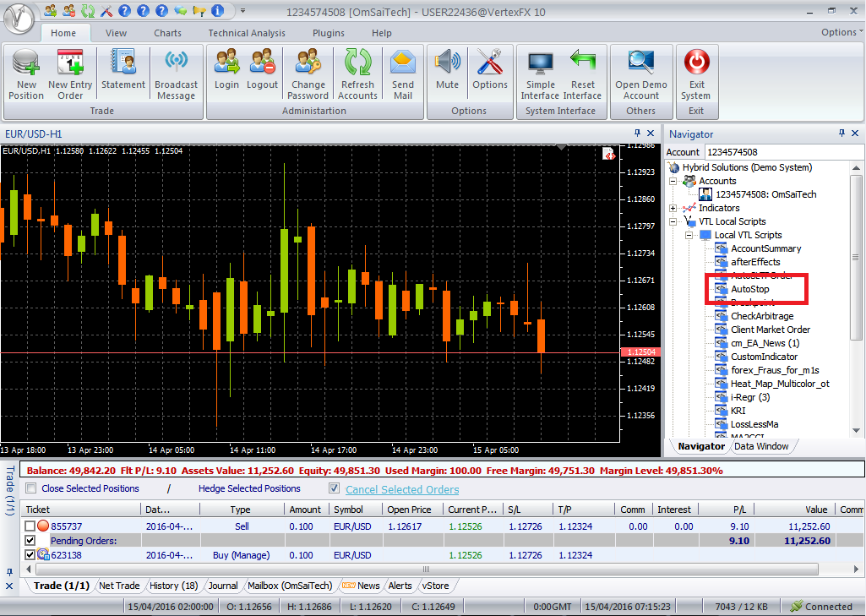Image resolution: width=866 pixels, height=616 pixels.
Task: Click the Navigator scroll up arrow
Action: 856,168
